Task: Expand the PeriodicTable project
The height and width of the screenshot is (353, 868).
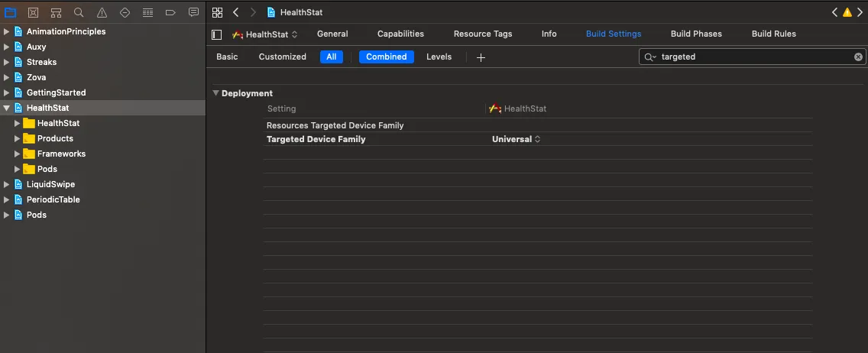Action: tap(7, 199)
